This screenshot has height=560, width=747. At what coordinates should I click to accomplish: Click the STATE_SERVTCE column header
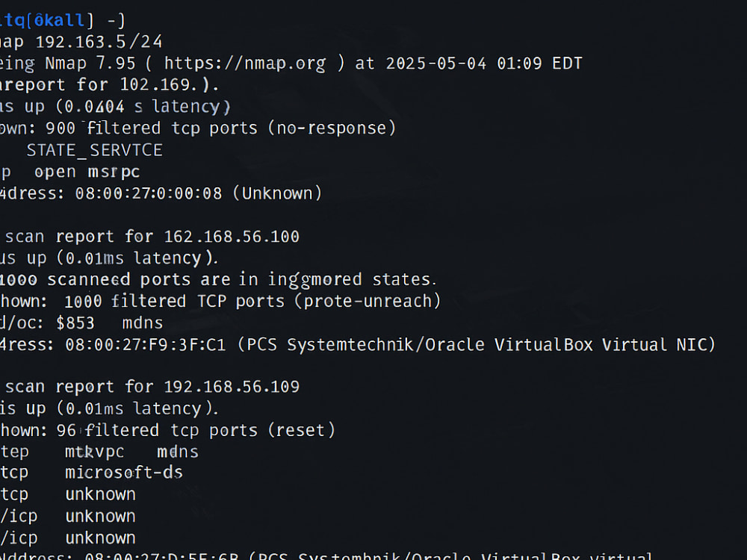[94, 151]
